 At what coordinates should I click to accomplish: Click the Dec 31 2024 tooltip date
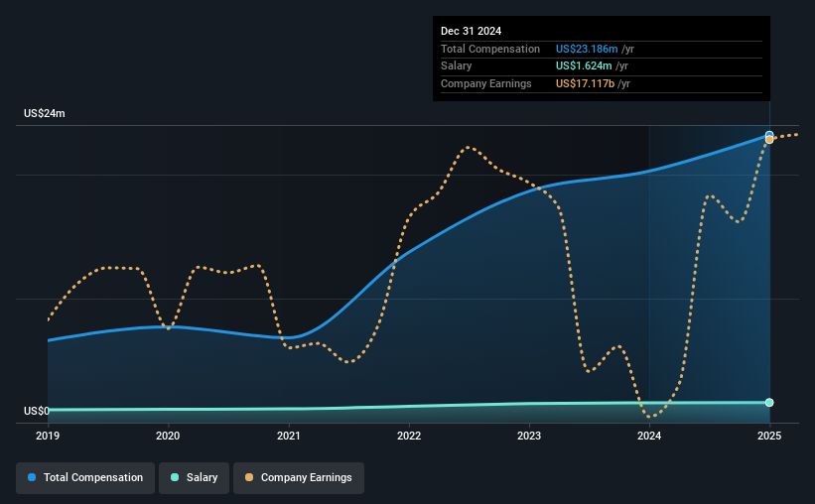(x=471, y=31)
